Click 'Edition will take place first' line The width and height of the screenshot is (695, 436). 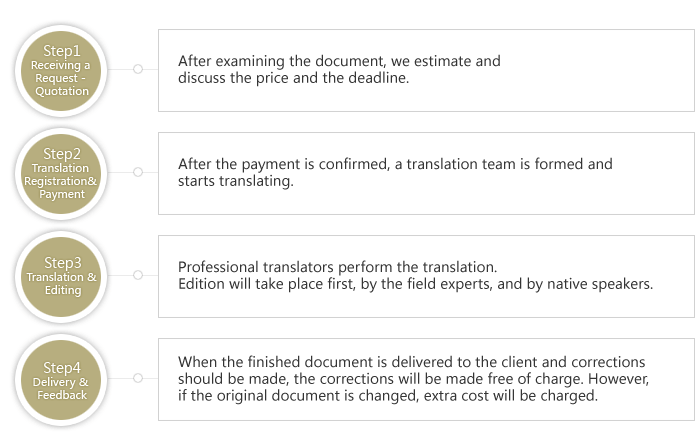click(x=415, y=284)
